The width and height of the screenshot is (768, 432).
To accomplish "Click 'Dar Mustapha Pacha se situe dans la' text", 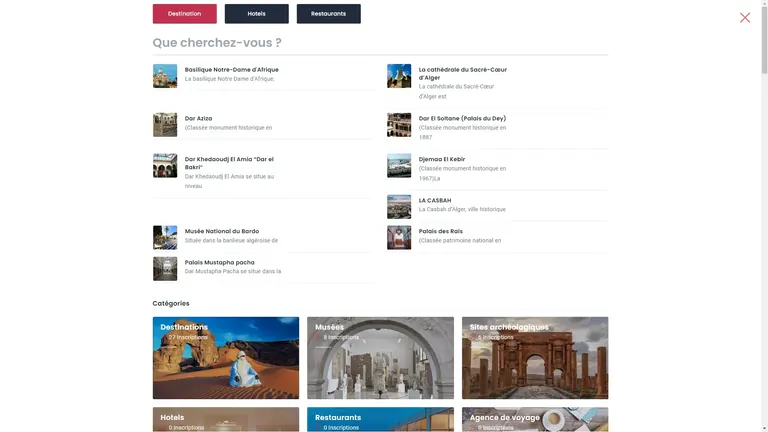I will (x=233, y=271).
